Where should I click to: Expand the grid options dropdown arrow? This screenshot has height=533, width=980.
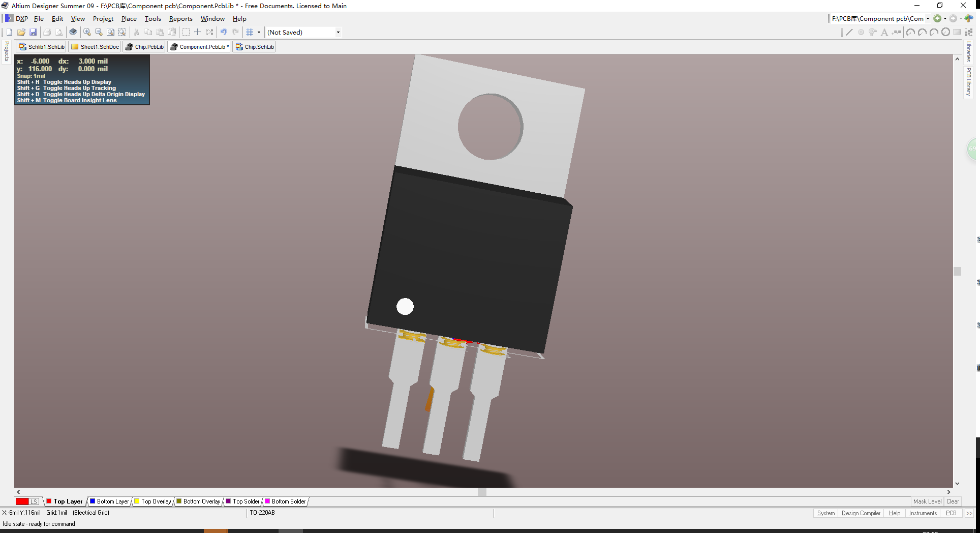pos(259,32)
